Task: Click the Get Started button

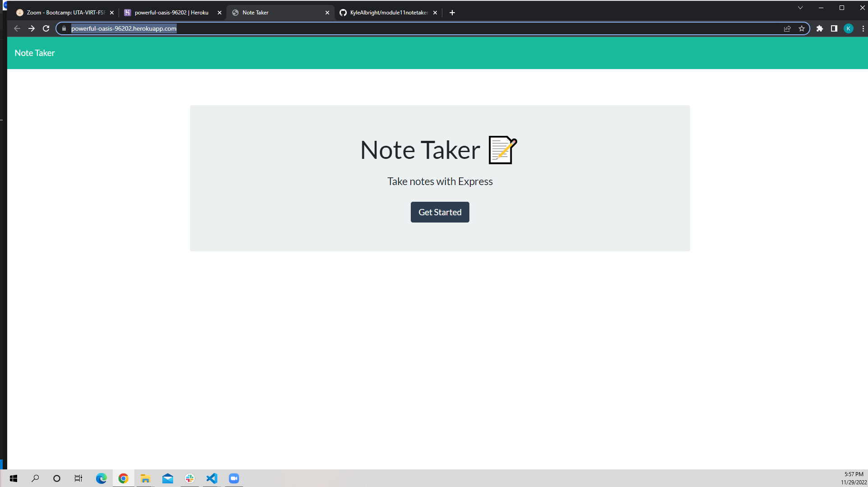Action: coord(440,212)
